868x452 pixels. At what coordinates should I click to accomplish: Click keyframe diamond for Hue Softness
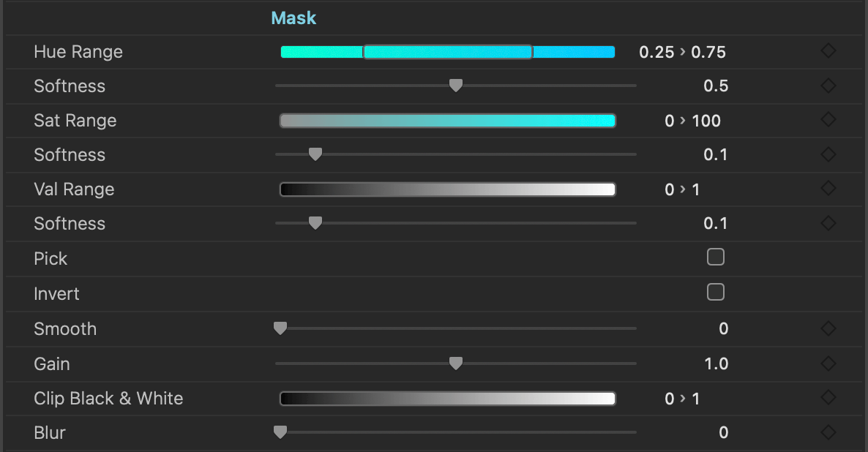coord(828,86)
